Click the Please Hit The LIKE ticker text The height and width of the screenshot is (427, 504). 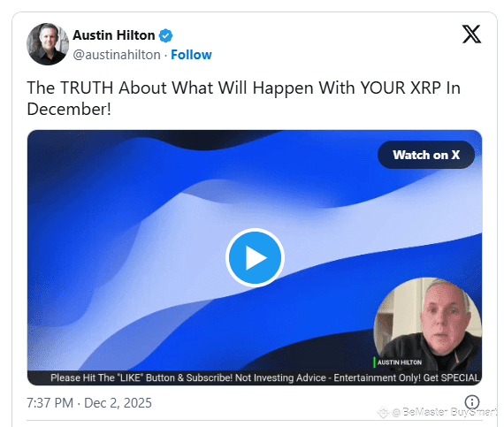(x=141, y=377)
